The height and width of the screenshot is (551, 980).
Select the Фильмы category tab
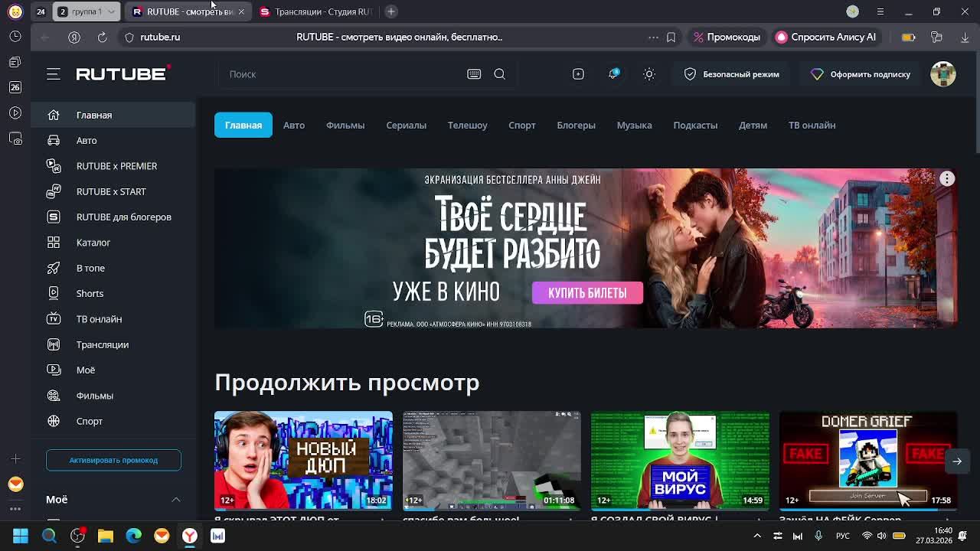(345, 125)
